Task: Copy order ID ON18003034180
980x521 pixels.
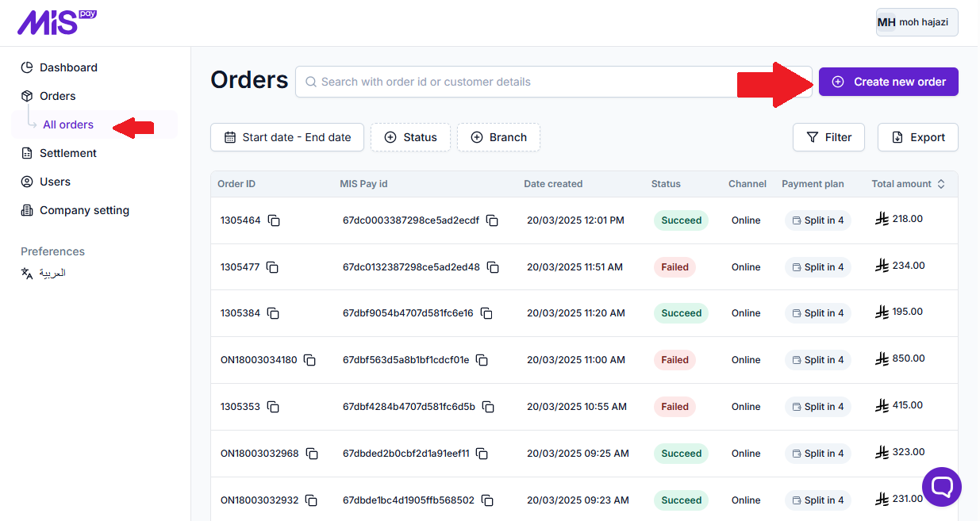Action: point(309,360)
